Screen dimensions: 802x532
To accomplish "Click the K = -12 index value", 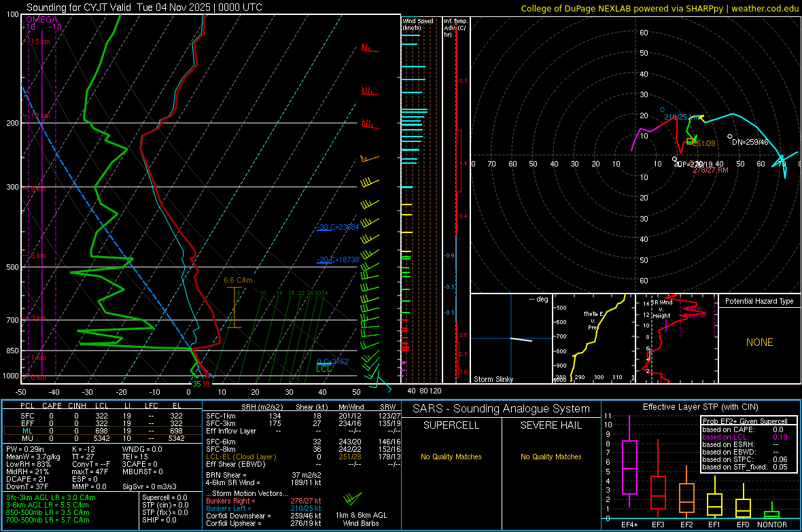I will [x=84, y=449].
